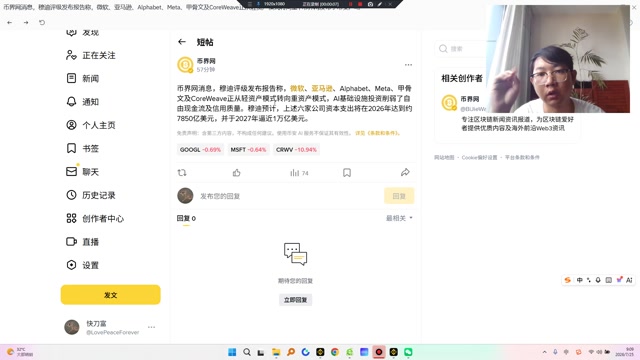Open 创作者中心 creator center

pyautogui.click(x=95, y=218)
